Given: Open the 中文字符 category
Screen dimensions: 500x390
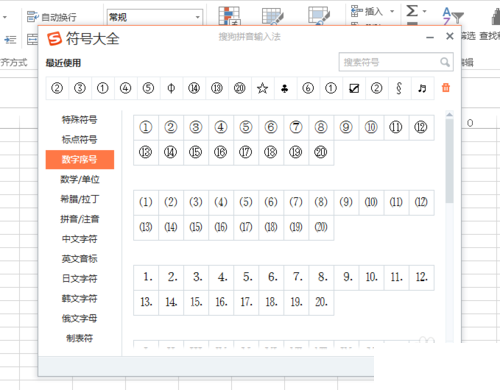Looking at the screenshot, I should 80,239.
